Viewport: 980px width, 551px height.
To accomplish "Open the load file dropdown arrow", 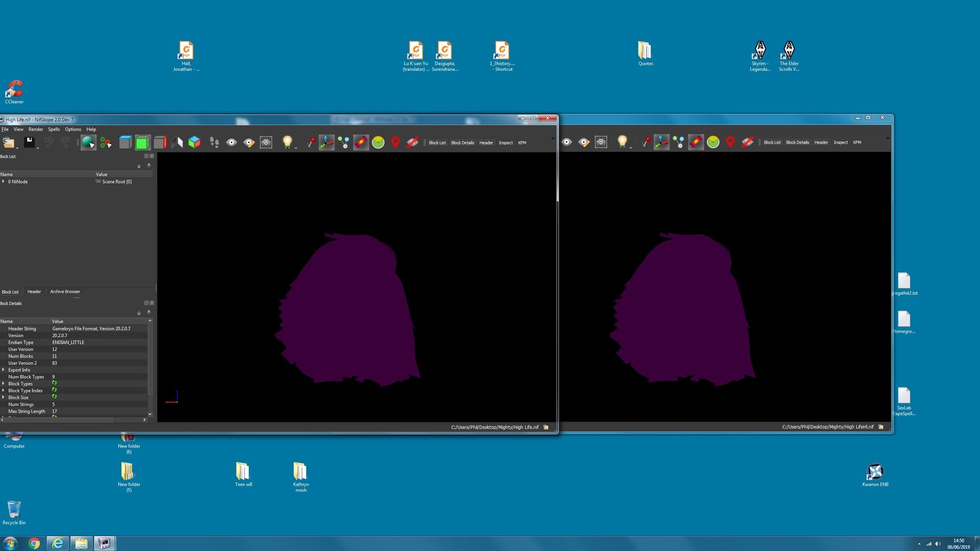I will click(x=17, y=147).
